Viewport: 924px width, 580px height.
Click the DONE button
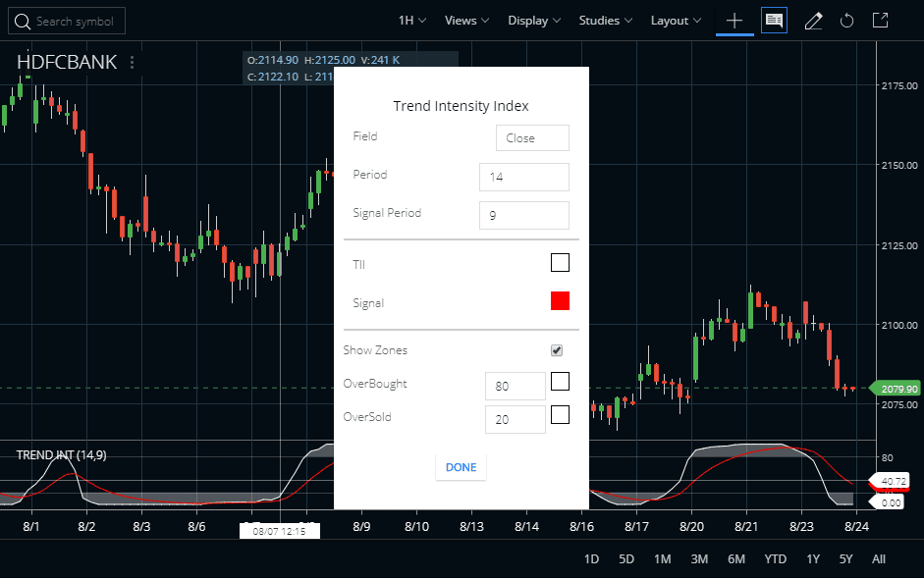[x=461, y=468]
